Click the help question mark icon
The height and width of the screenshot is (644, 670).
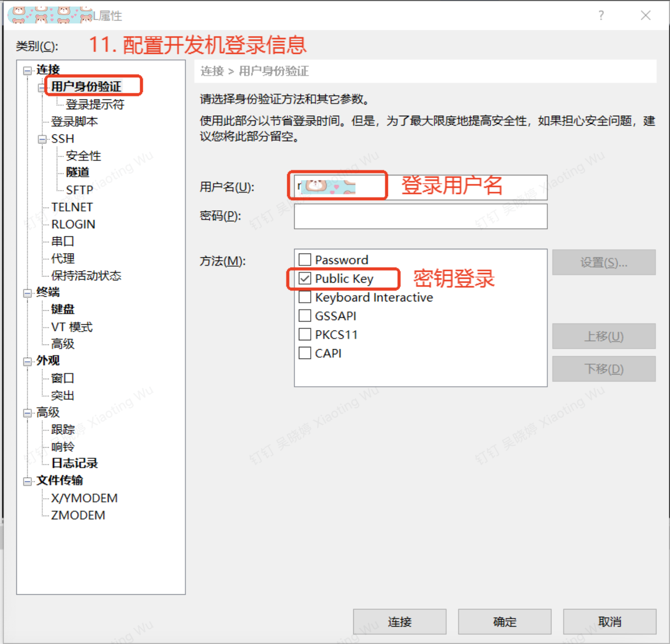(x=601, y=15)
